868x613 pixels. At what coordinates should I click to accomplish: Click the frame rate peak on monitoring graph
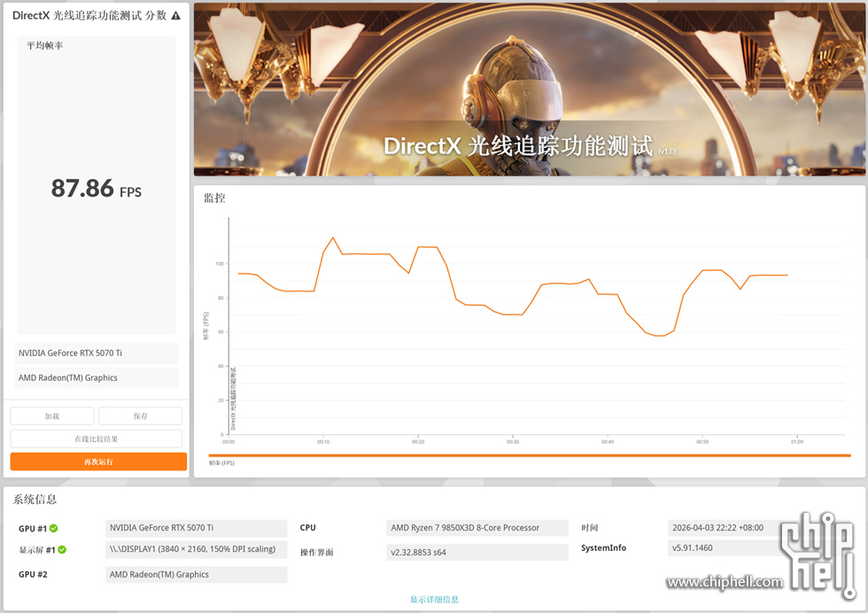[x=332, y=237]
